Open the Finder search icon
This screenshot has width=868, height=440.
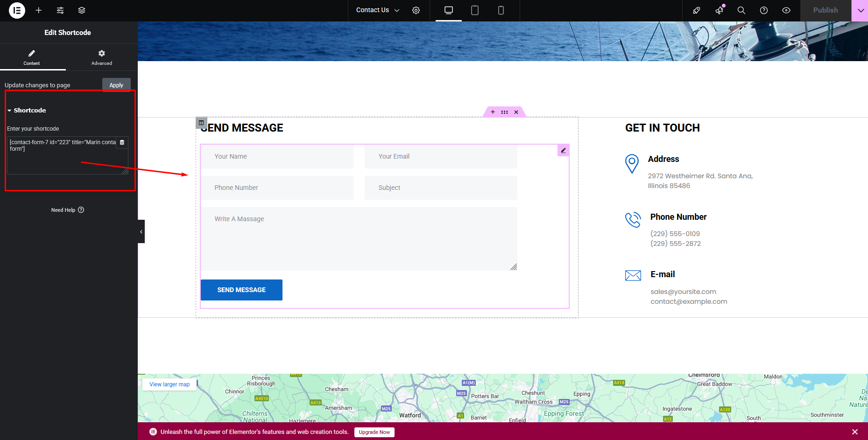741,10
